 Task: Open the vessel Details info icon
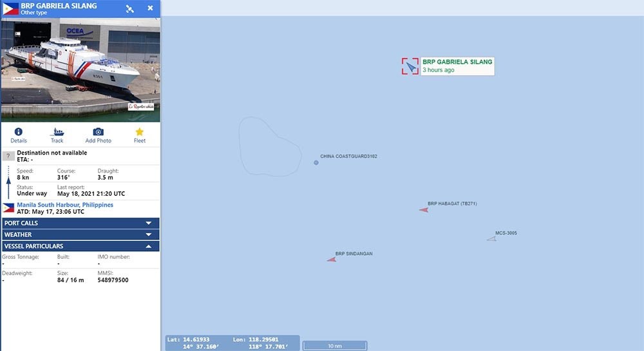point(19,132)
